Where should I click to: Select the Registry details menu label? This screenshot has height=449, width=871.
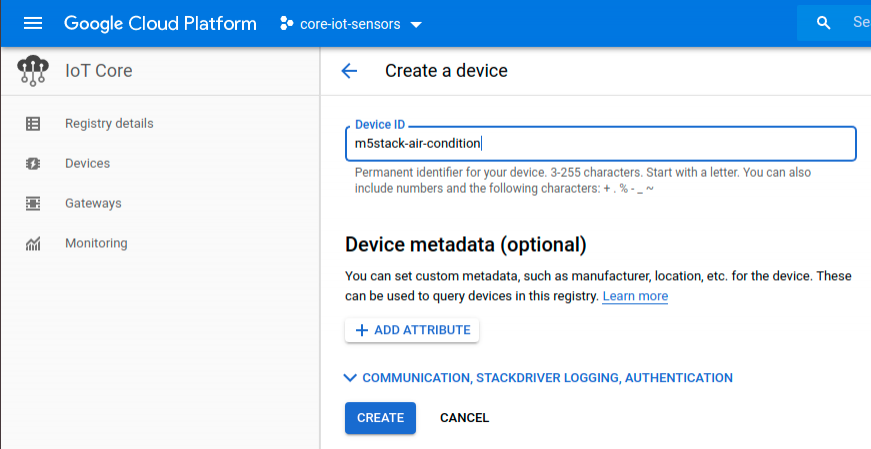[x=109, y=124]
